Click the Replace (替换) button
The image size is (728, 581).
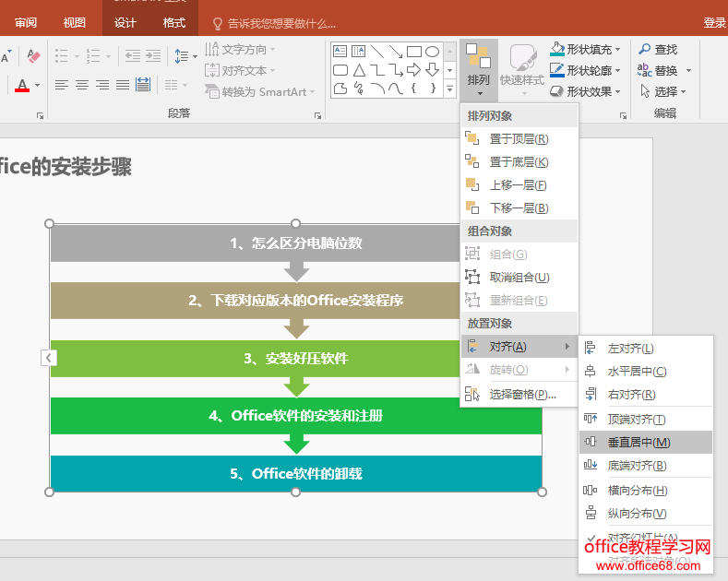[x=658, y=70]
